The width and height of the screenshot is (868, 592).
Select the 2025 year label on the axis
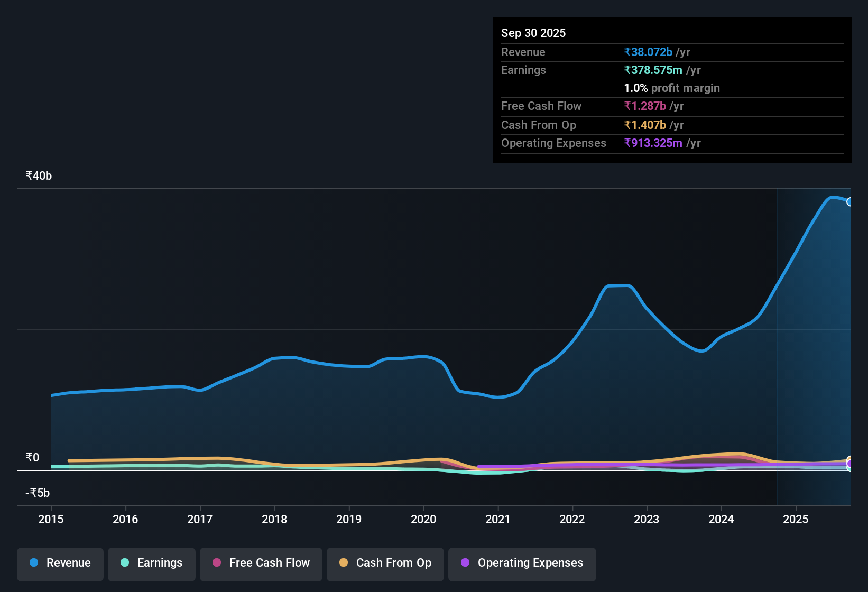pyautogui.click(x=796, y=520)
